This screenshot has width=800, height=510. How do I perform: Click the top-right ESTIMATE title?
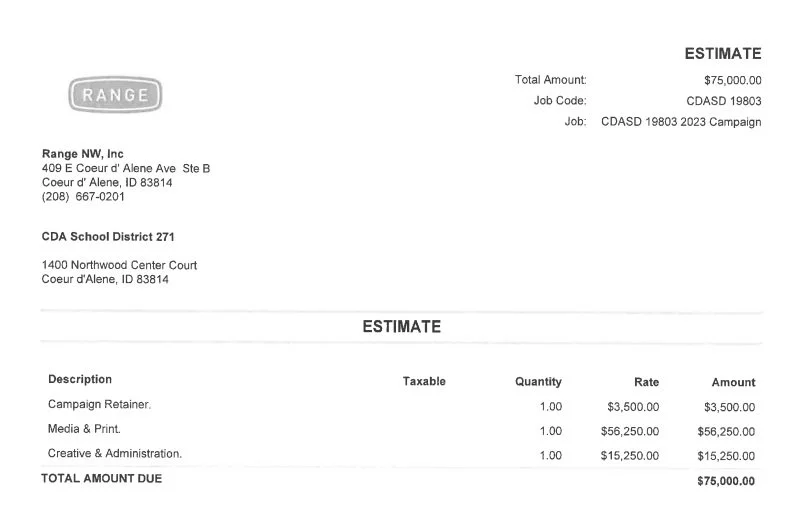pos(723,54)
